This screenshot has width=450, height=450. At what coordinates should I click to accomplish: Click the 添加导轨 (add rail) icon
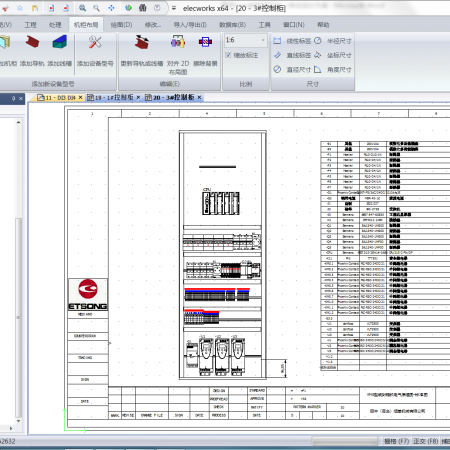tap(32, 42)
